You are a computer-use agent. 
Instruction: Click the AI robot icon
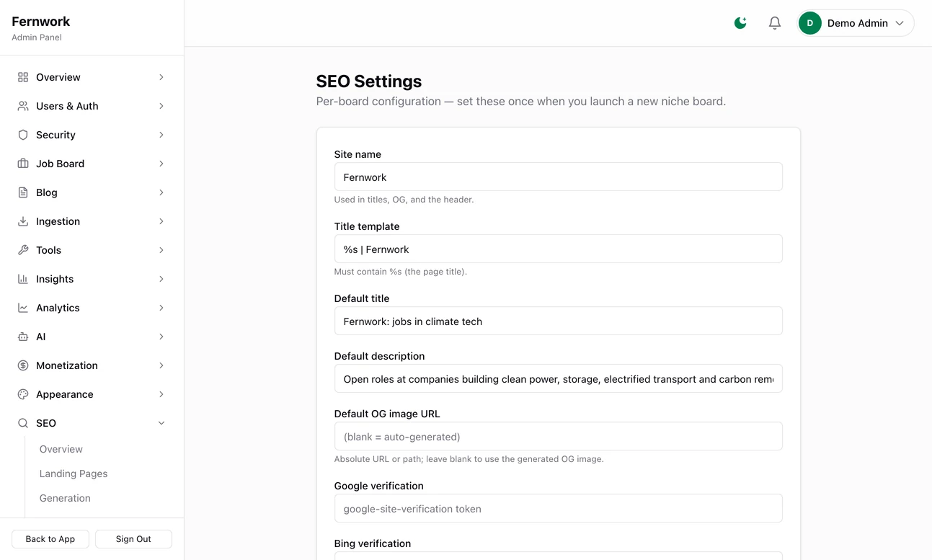click(x=23, y=337)
